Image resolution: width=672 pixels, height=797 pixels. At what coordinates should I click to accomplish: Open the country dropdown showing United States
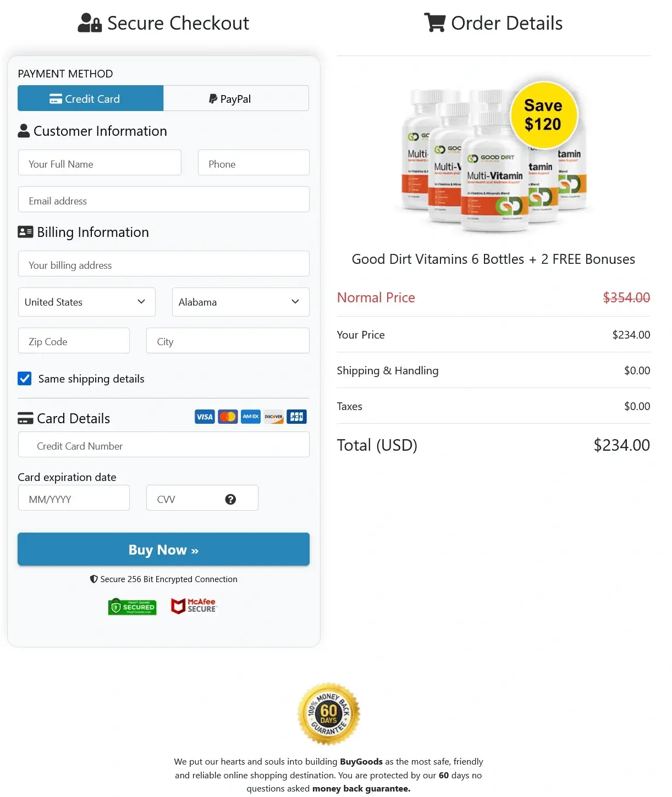click(86, 302)
